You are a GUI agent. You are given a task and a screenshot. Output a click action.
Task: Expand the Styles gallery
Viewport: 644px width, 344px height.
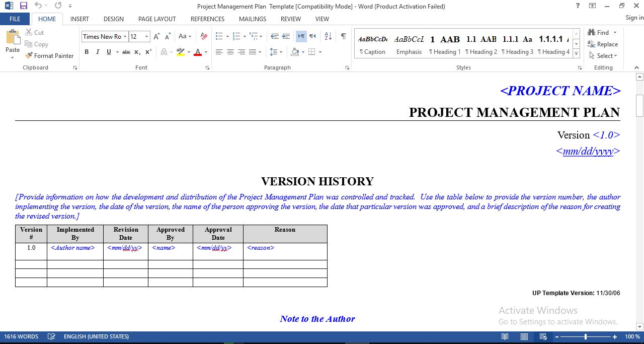tap(576, 53)
